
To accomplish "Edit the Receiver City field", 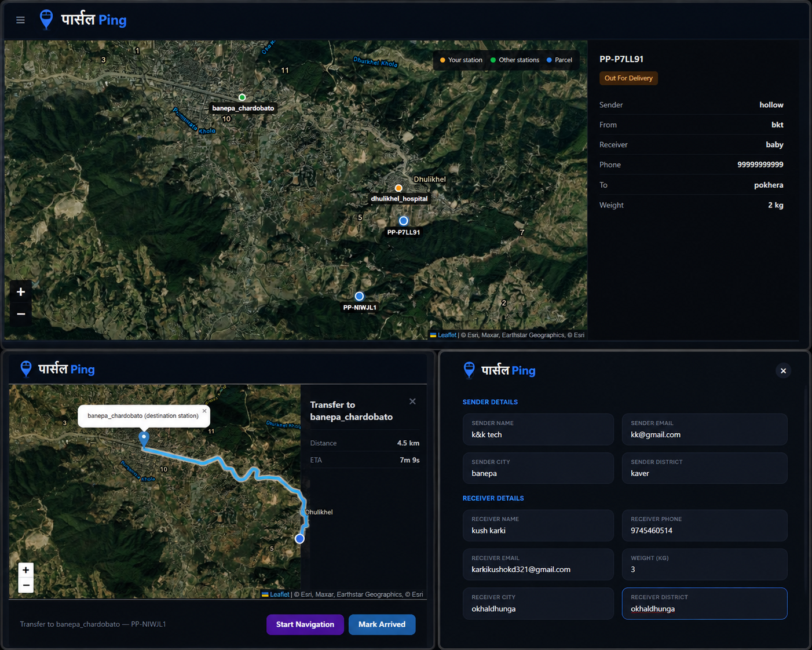I will pos(538,604).
